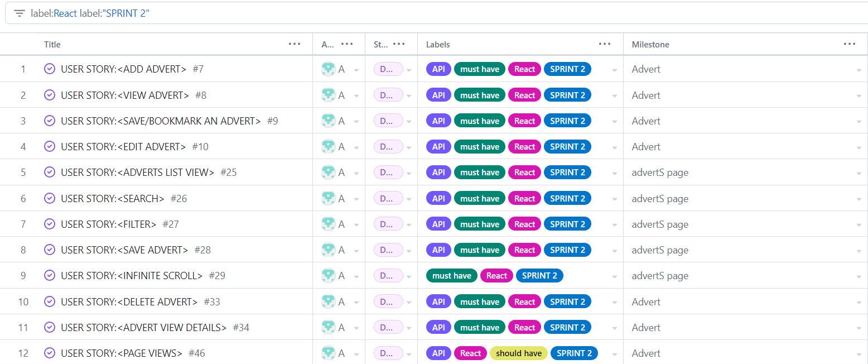Open the Assignees column options ellipsis

click(x=347, y=44)
